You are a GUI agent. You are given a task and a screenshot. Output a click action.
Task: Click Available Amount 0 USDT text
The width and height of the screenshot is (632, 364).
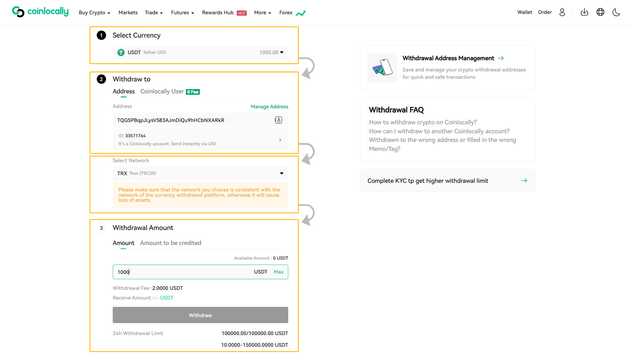click(x=261, y=258)
